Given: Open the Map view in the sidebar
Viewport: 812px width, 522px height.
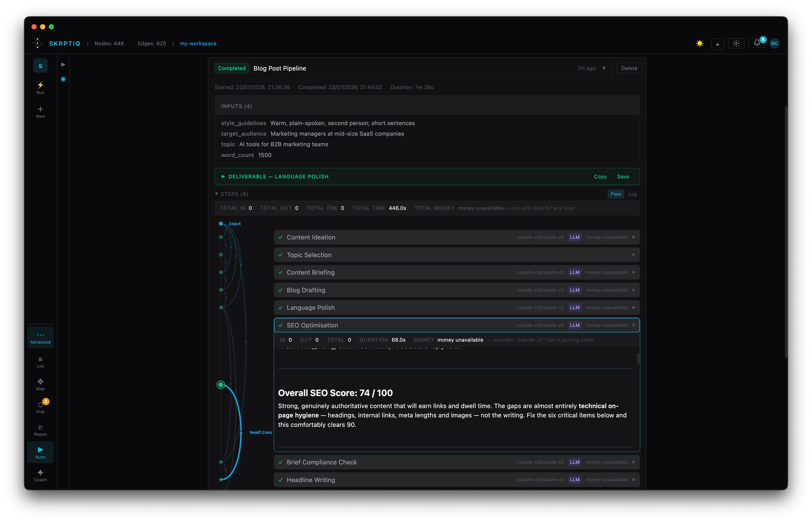Looking at the screenshot, I should click(40, 385).
